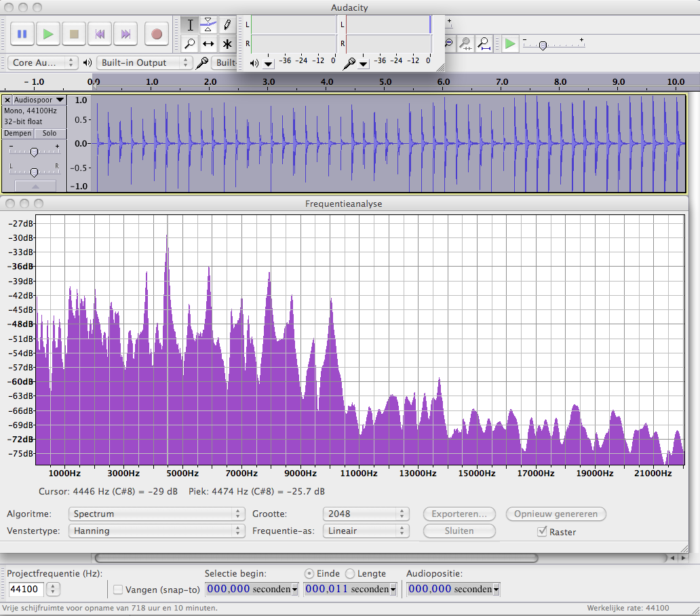Select the Time Shift arrows tool
This screenshot has height=616, width=700.
[x=209, y=44]
